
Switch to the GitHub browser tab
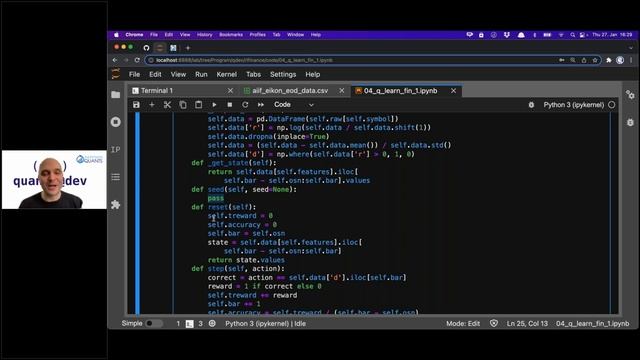pyautogui.click(x=146, y=48)
